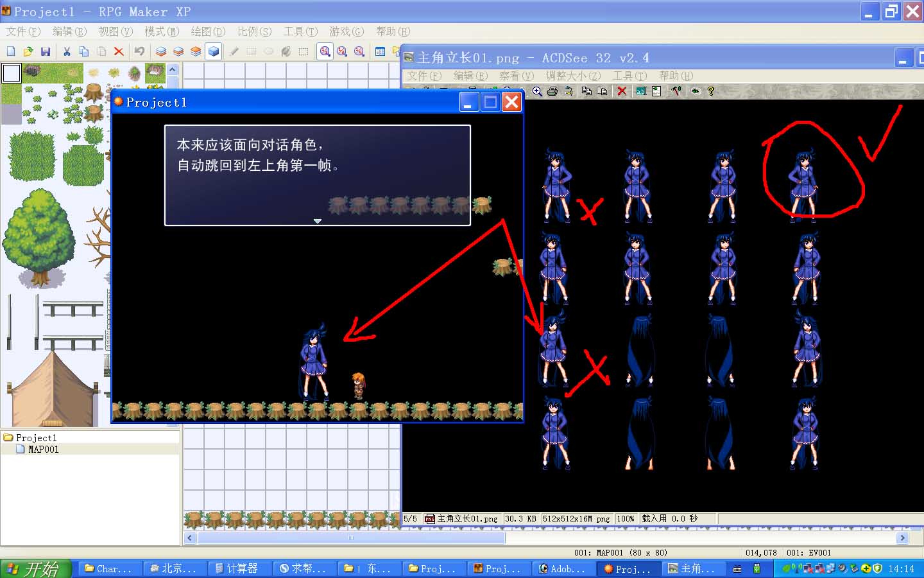Click the ACDSee help question mark icon
The height and width of the screenshot is (578, 924).
point(711,91)
